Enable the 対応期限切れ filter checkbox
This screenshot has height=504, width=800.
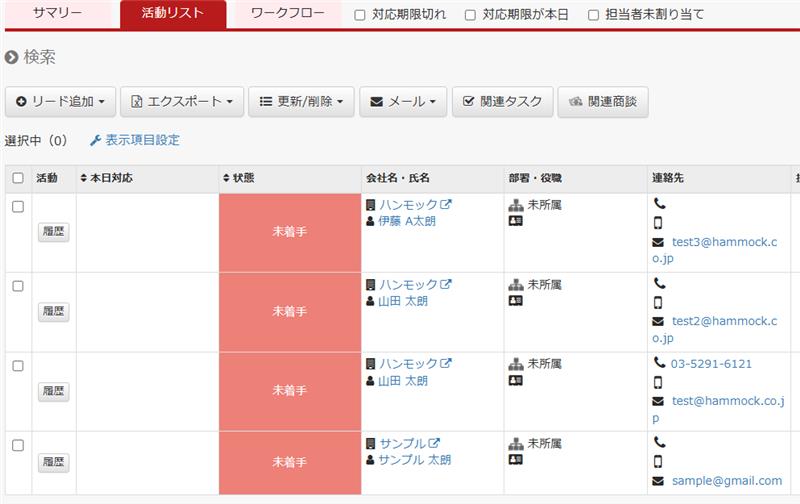click(x=360, y=15)
